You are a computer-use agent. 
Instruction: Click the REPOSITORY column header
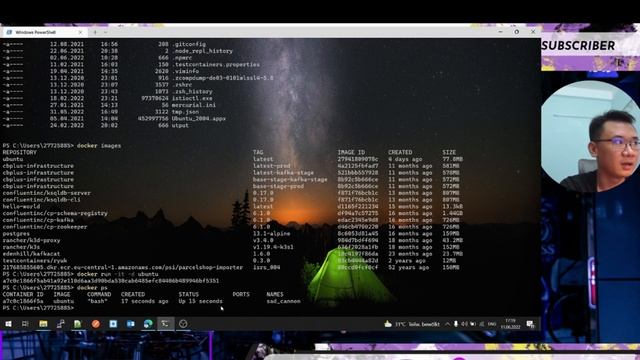[x=20, y=152]
